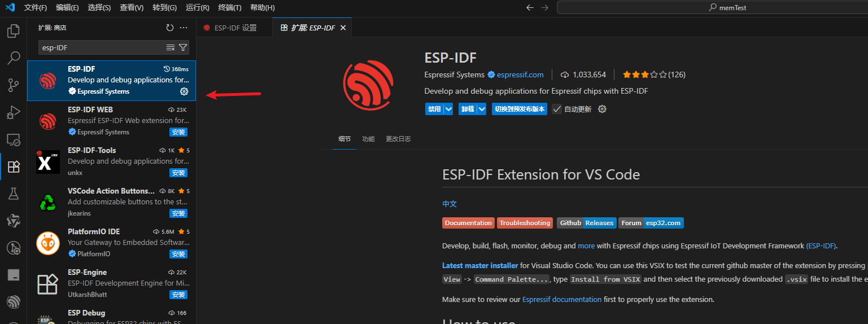Click the filter extensions funnel icon
The height and width of the screenshot is (324, 868).
click(183, 47)
